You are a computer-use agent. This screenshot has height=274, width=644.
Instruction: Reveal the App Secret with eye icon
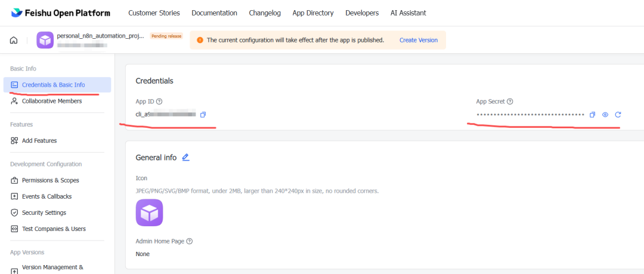(605, 115)
